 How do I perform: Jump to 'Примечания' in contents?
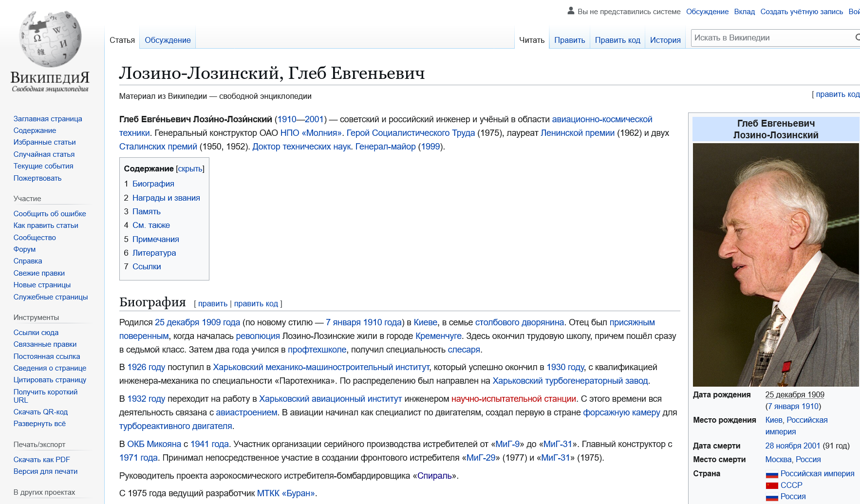coord(155,239)
